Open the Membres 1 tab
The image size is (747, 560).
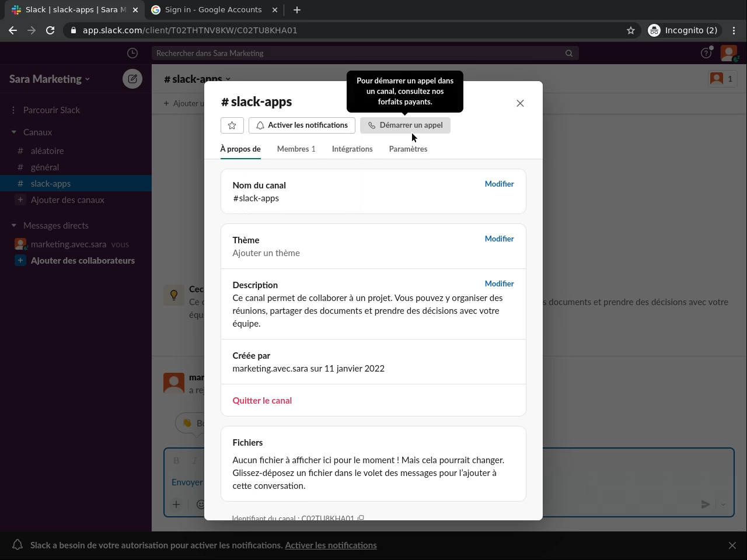296,149
